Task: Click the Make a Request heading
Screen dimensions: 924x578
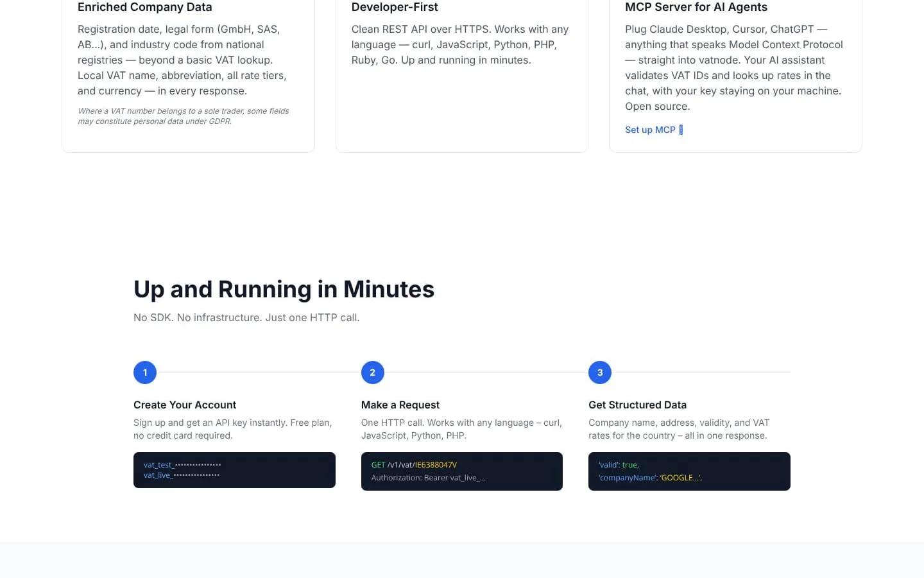Action: point(400,405)
